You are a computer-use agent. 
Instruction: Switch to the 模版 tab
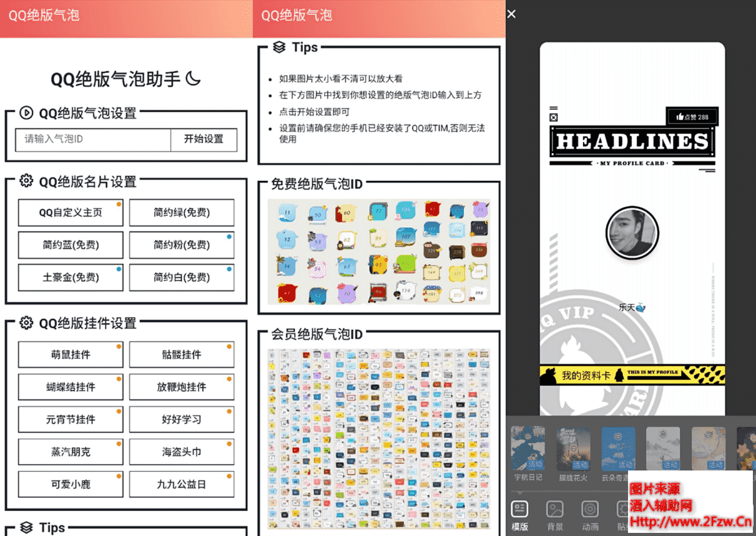(520, 515)
